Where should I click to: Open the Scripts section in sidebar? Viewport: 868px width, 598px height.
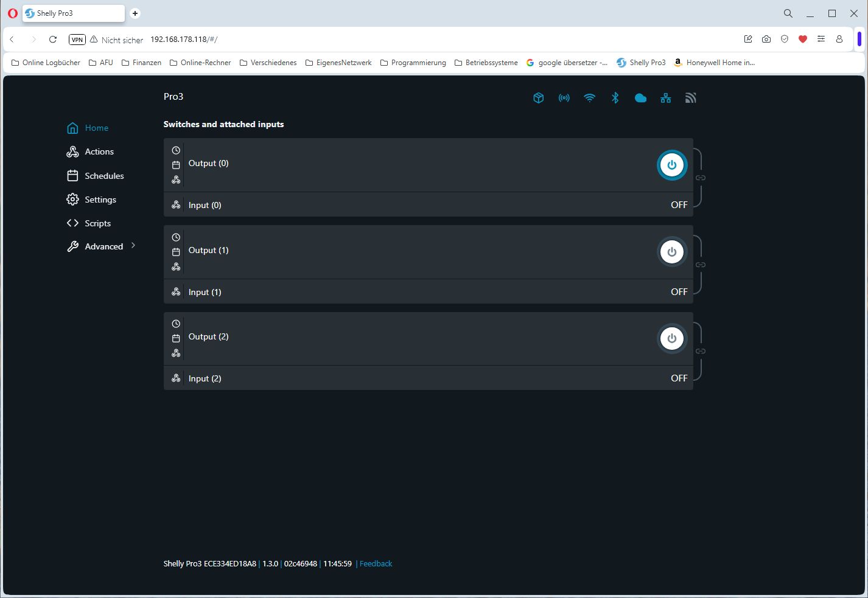[97, 223]
